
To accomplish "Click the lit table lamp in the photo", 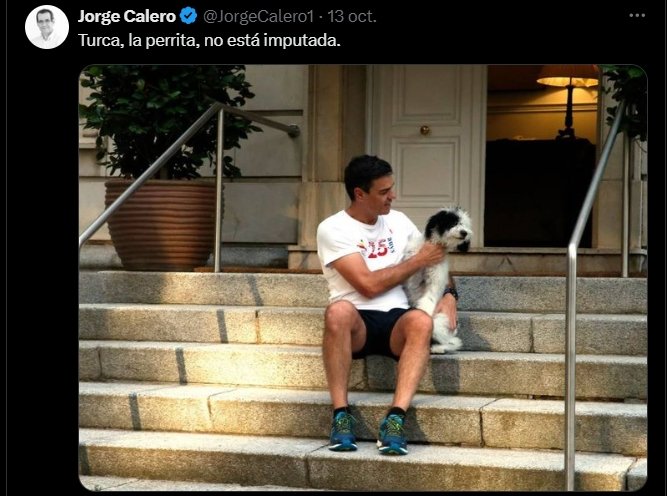I will (568, 100).
